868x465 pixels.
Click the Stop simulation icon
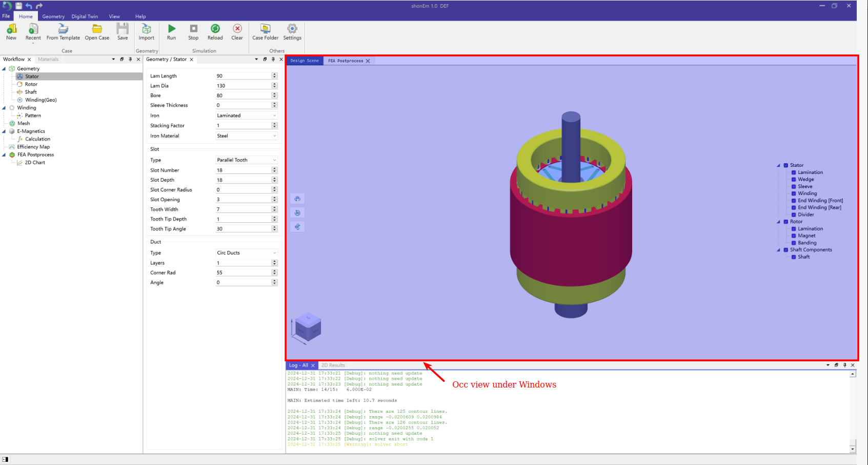pyautogui.click(x=193, y=29)
